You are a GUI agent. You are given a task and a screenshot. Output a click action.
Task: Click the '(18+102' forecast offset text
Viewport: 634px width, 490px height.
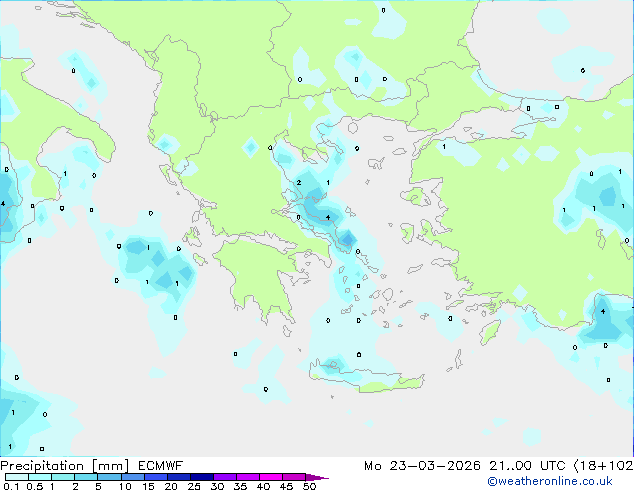pos(603,466)
